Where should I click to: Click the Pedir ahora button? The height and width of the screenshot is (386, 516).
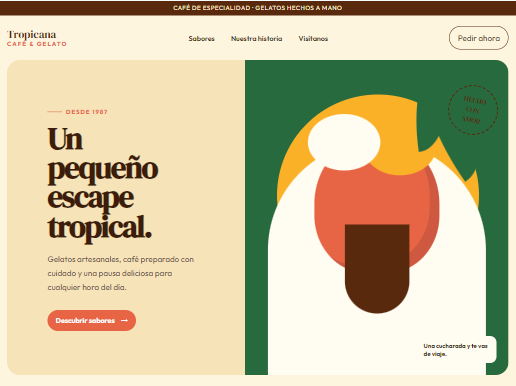tap(479, 38)
